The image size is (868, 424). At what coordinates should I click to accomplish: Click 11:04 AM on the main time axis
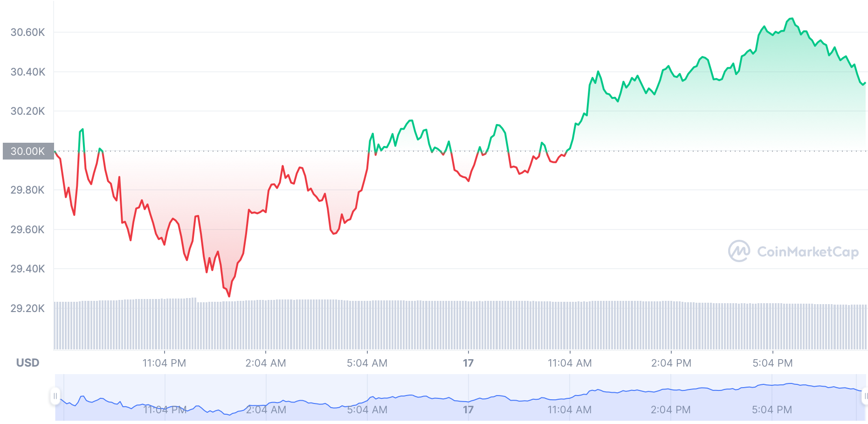click(570, 363)
